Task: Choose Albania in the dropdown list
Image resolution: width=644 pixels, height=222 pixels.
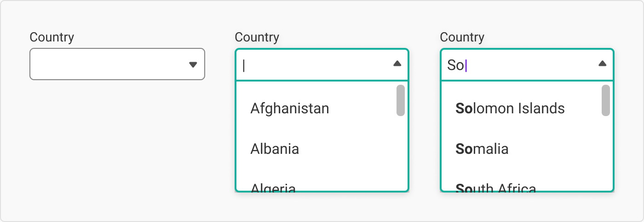Action: point(275,149)
